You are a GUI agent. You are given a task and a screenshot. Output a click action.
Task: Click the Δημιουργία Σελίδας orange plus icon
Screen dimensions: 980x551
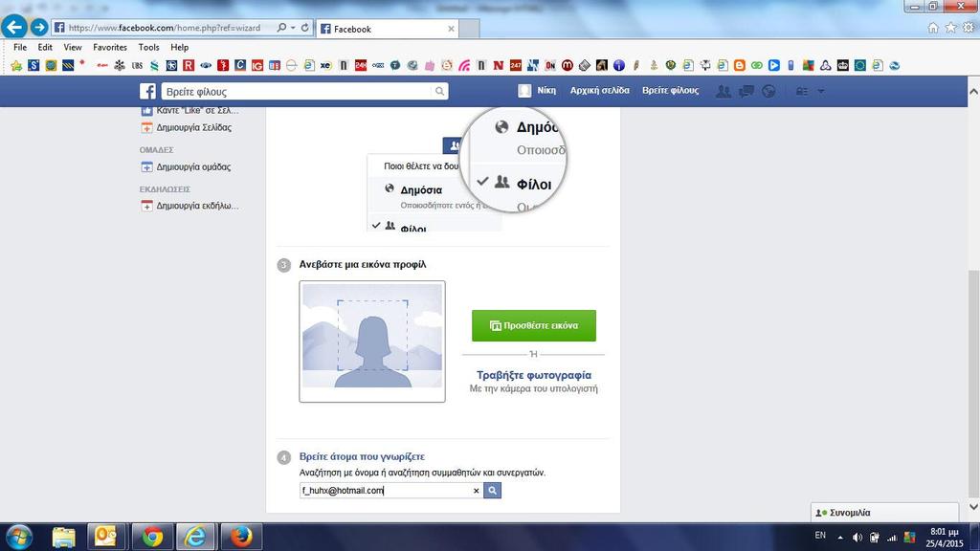(x=146, y=127)
